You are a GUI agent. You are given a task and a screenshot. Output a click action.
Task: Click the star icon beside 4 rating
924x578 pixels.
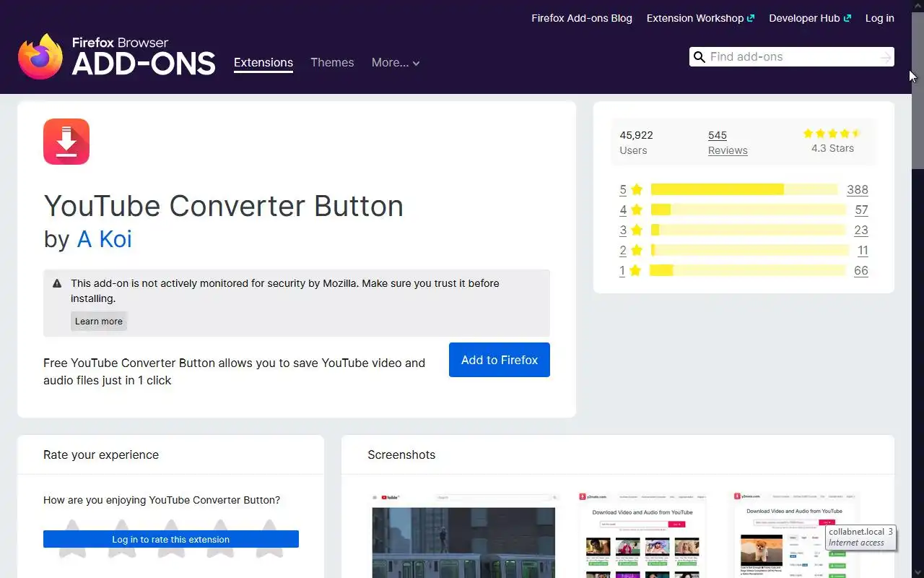pos(636,210)
